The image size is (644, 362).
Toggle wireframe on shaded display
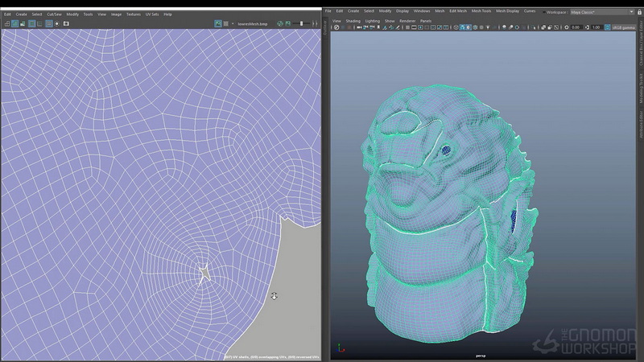pos(475,27)
